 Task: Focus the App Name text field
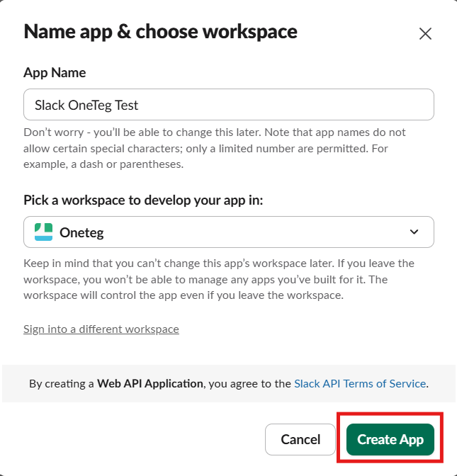click(229, 104)
